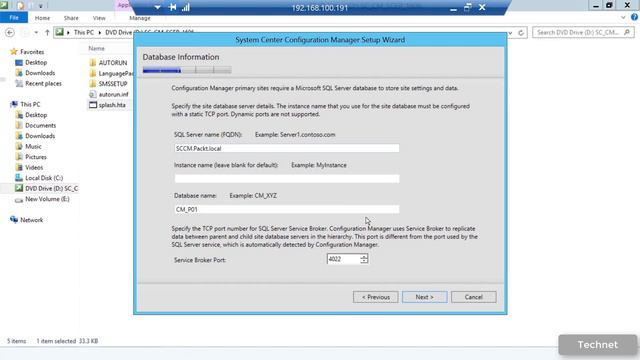The height and width of the screenshot is (360, 640).
Task: Select Favorites in the navigation pane
Action: (32, 52)
